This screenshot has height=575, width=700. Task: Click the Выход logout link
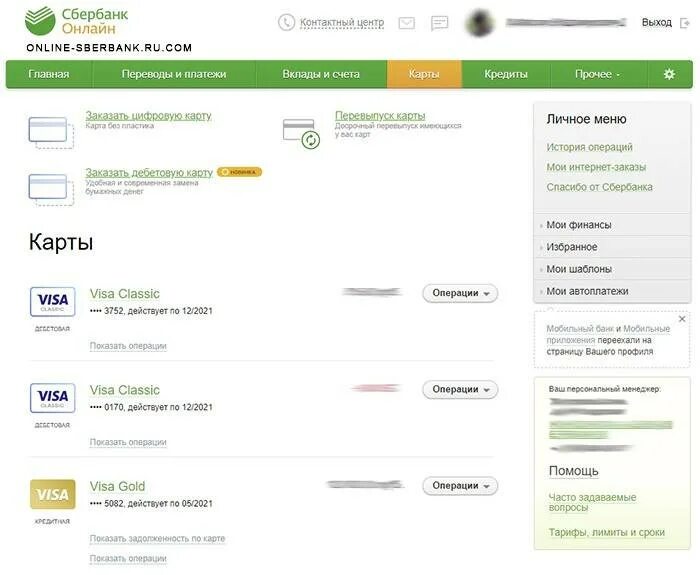[x=656, y=22]
